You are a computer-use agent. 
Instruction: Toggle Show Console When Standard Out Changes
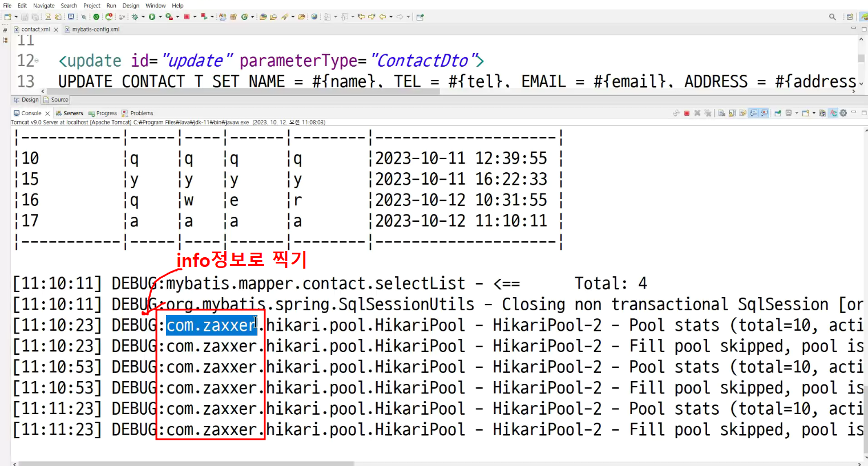753,113
